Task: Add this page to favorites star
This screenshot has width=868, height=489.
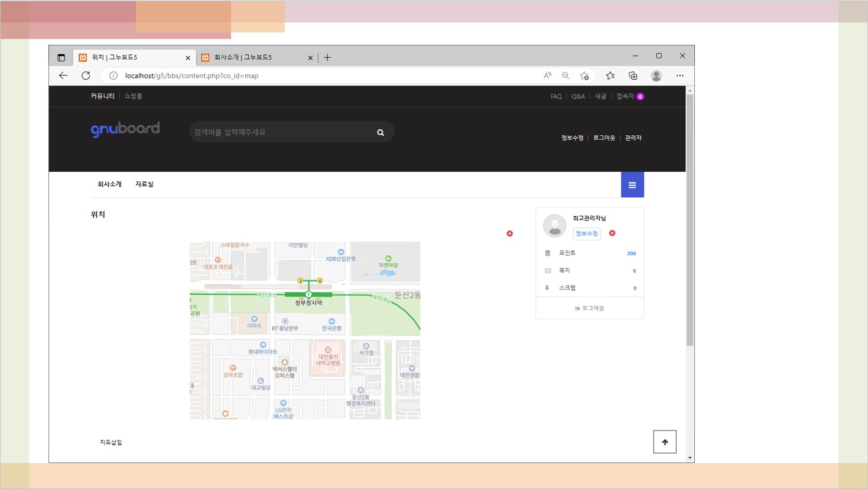Action: 584,76
